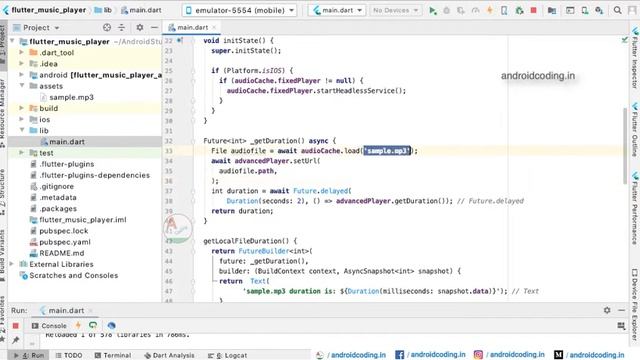
Task: Open the Dart Analysis tool window
Action: point(169,355)
